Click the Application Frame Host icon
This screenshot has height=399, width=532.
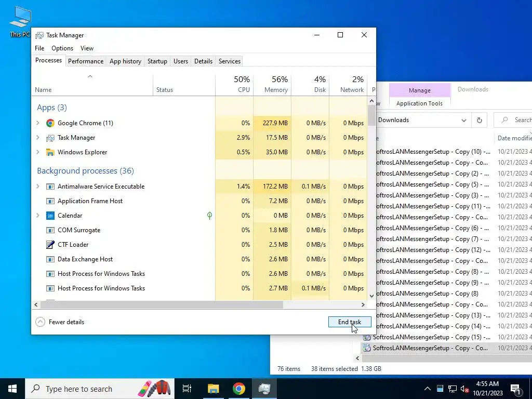(50, 201)
